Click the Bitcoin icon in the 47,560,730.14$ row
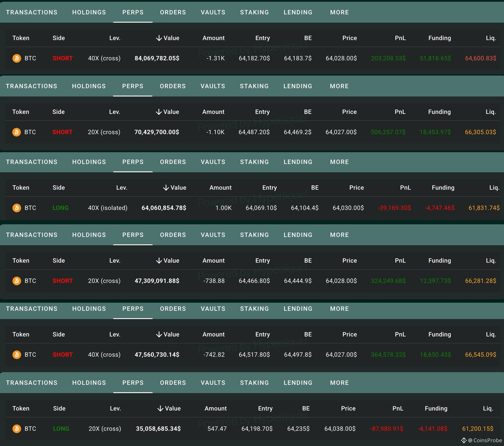The height and width of the screenshot is (446, 504). coord(17,355)
